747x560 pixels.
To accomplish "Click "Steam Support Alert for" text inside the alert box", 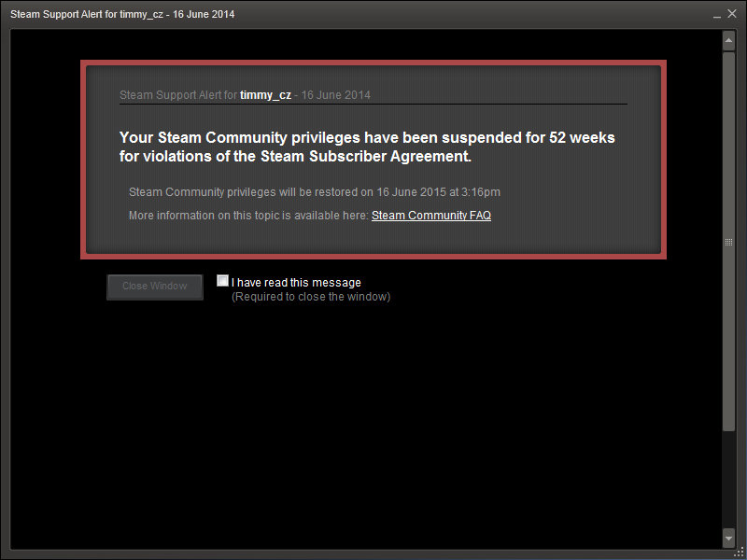I will tap(178, 95).
